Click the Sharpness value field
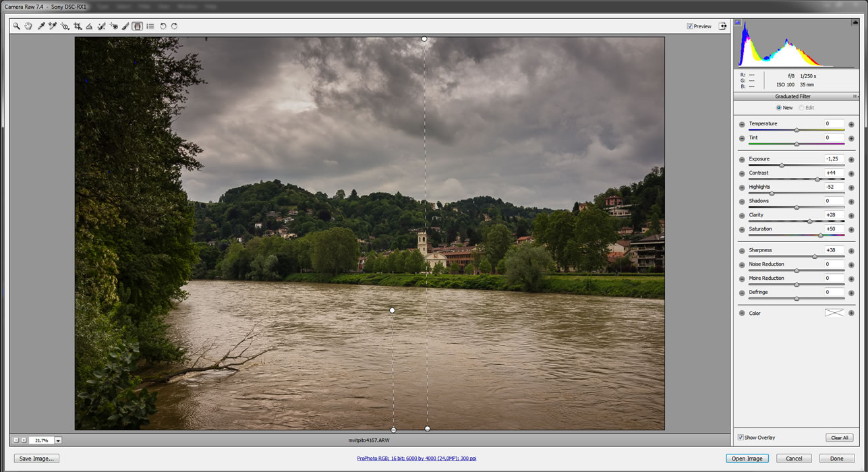 (x=834, y=251)
